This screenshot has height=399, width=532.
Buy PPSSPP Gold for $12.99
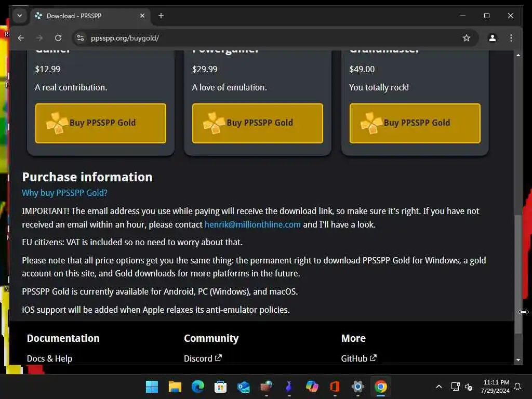click(101, 123)
